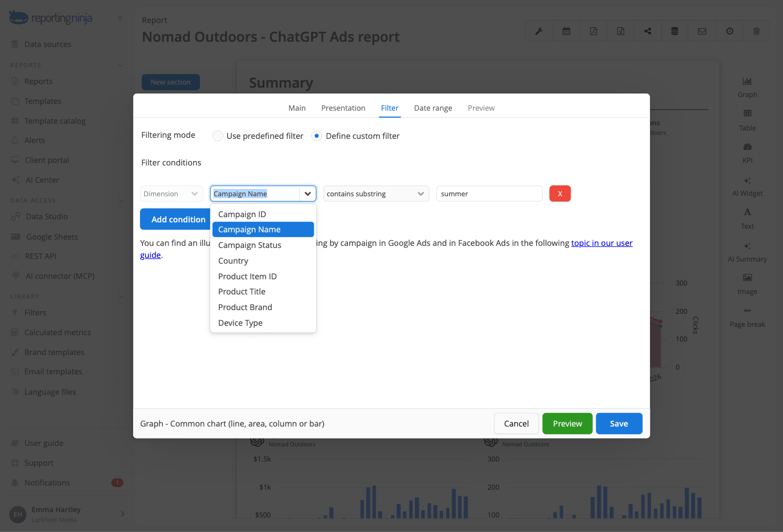
Task: Click the trash delete report icon
Action: click(x=756, y=31)
